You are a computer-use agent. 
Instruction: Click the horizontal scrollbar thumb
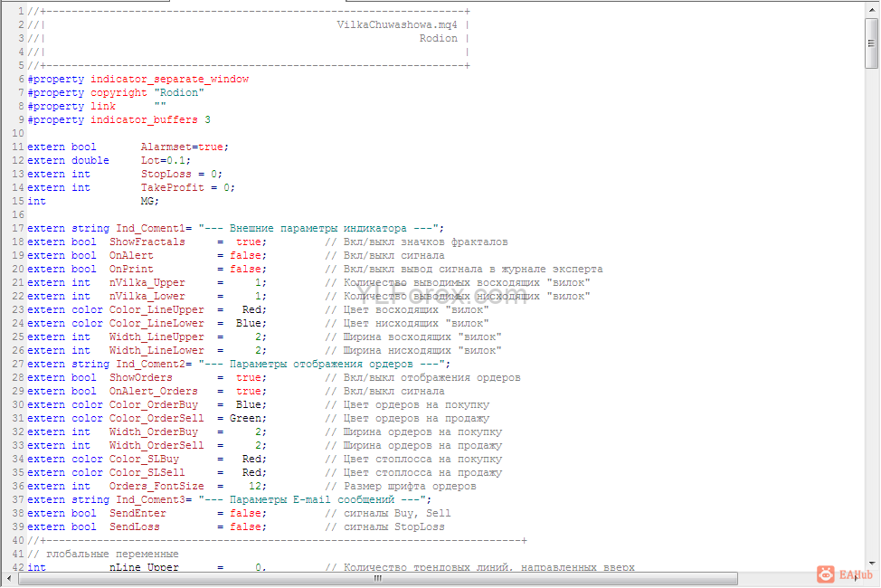[x=377, y=578]
